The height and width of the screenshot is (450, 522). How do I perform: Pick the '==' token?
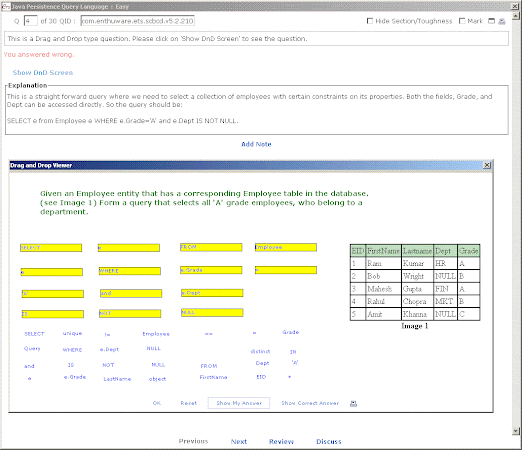[x=209, y=334]
